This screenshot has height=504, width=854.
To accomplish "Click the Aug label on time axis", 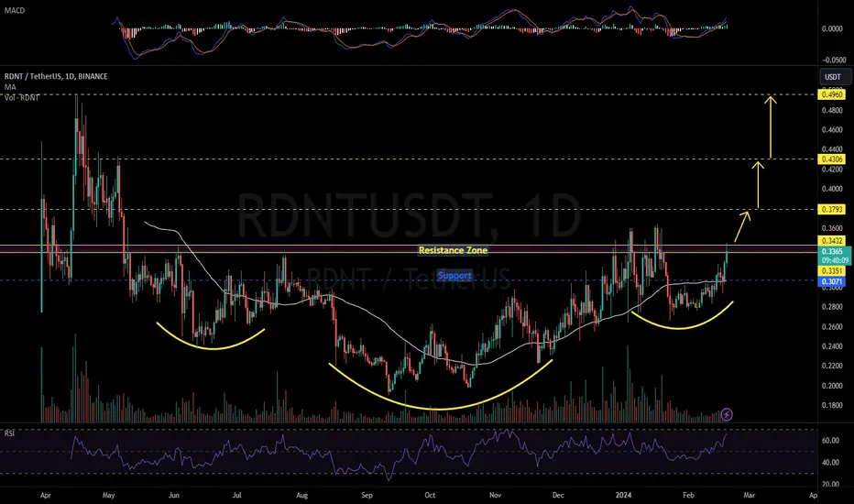I will click(x=301, y=495).
